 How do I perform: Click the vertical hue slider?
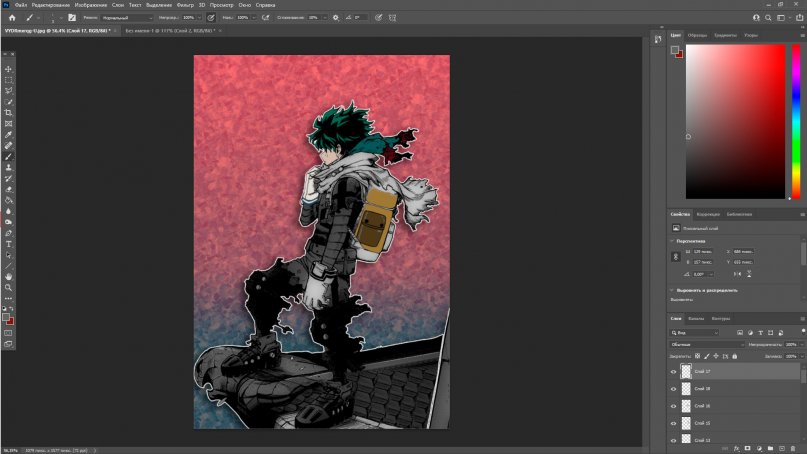point(796,120)
